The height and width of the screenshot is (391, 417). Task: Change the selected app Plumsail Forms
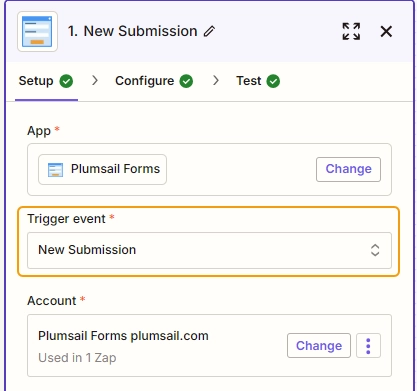pos(348,169)
